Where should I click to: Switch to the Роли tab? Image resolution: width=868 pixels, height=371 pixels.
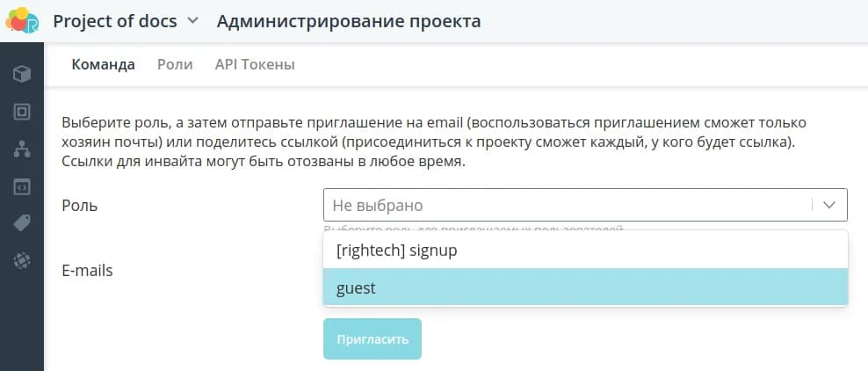[x=175, y=64]
